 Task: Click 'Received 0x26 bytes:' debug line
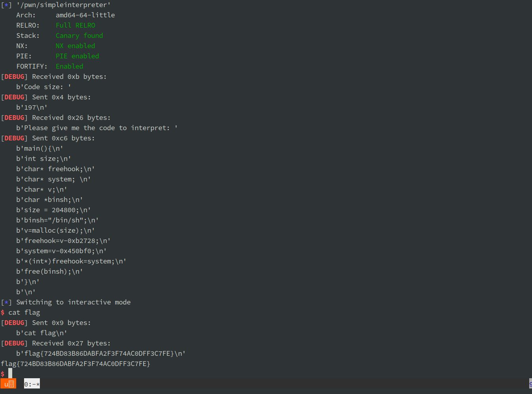point(56,118)
